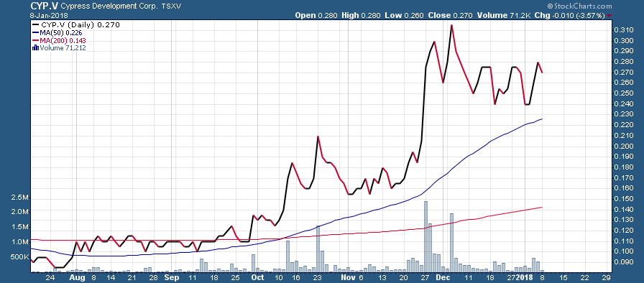Viewport: 644px width, 283px height.
Task: Click the Dec date axis label
Action: click(443, 277)
